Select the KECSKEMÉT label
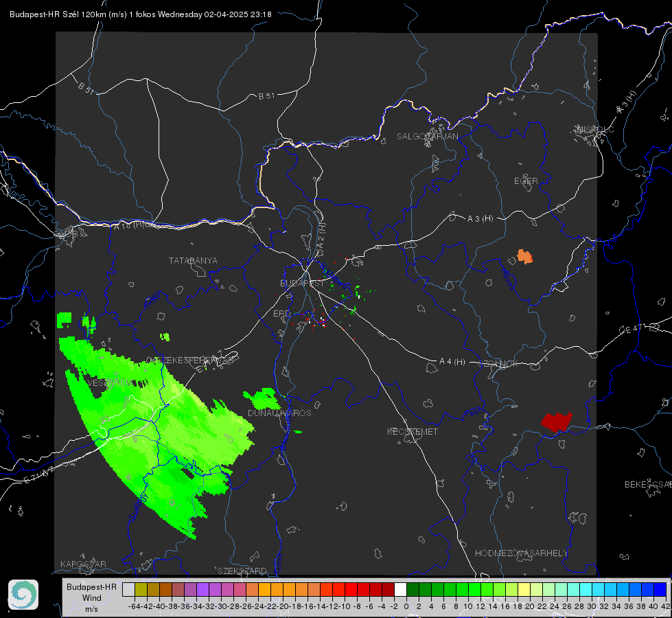Viewport: 672px width, 618px height. 413,431
